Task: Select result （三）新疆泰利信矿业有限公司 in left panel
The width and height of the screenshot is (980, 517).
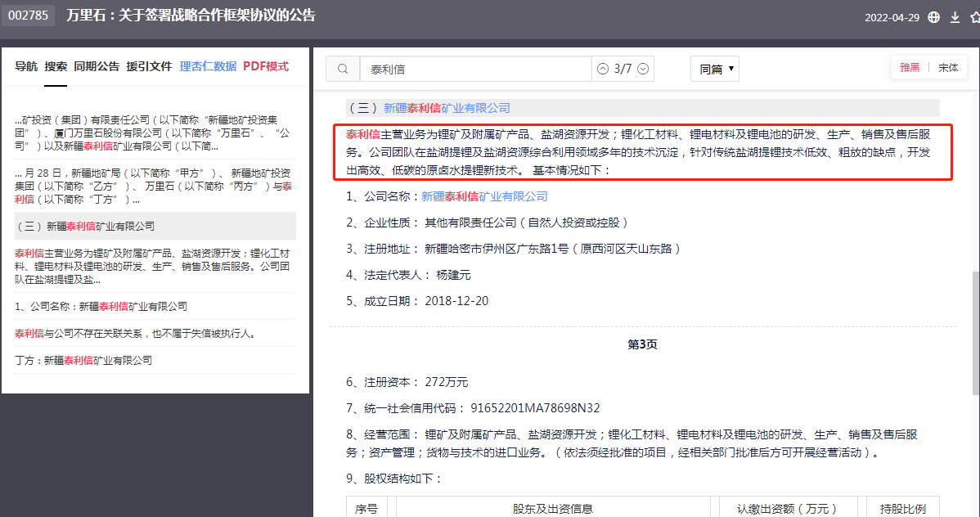Action: coord(155,227)
